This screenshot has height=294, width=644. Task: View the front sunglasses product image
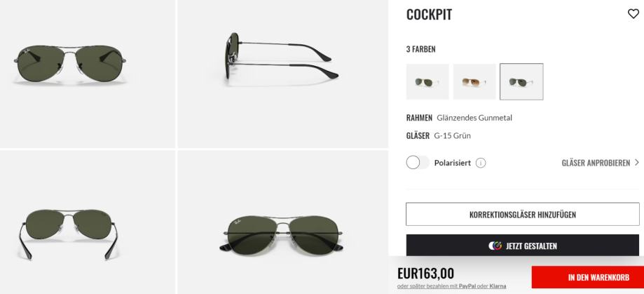(88, 74)
